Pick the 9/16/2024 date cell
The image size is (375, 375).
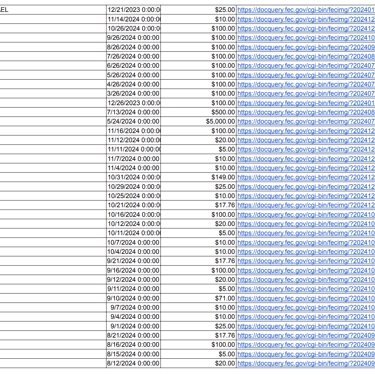tap(133, 270)
